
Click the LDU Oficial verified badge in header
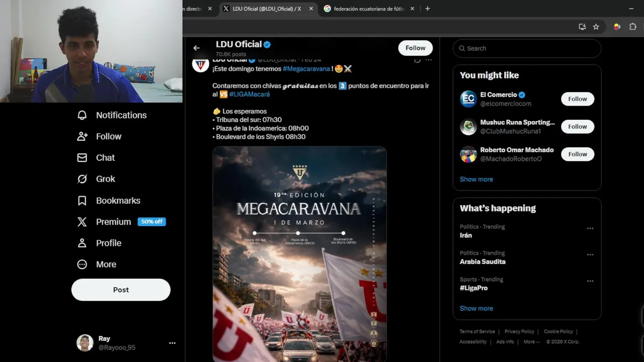[267, 44]
